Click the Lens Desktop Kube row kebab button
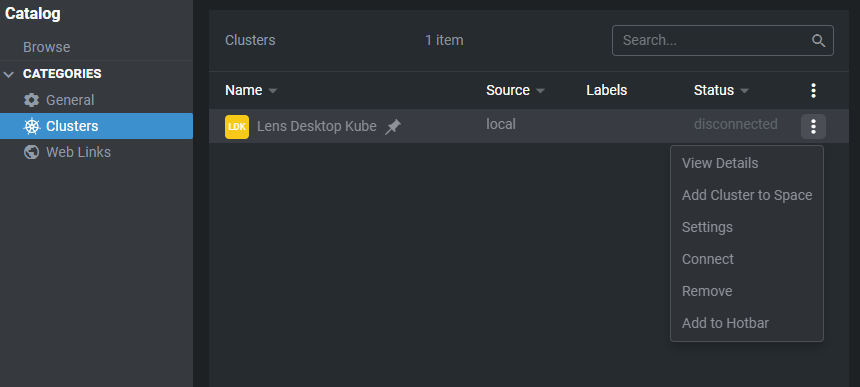This screenshot has width=860, height=387. [813, 126]
